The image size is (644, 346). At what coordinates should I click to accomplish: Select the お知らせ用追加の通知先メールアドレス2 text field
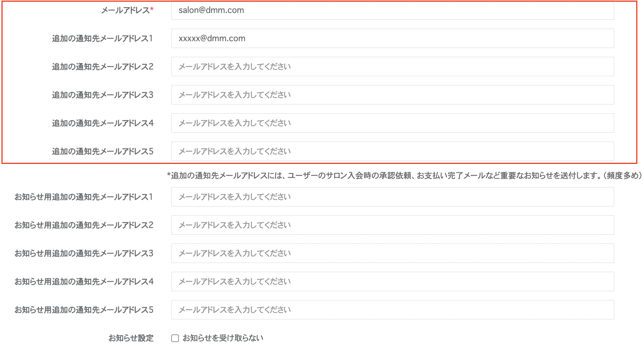coord(392,225)
